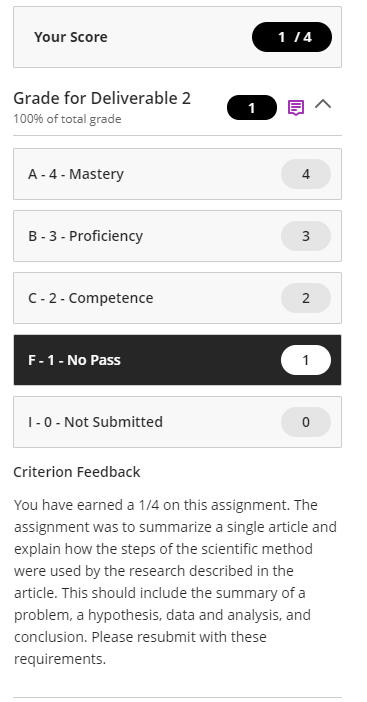Select the C - 2 - Competence row
Image resolution: width=367 pixels, height=702 pixels.
click(x=177, y=298)
